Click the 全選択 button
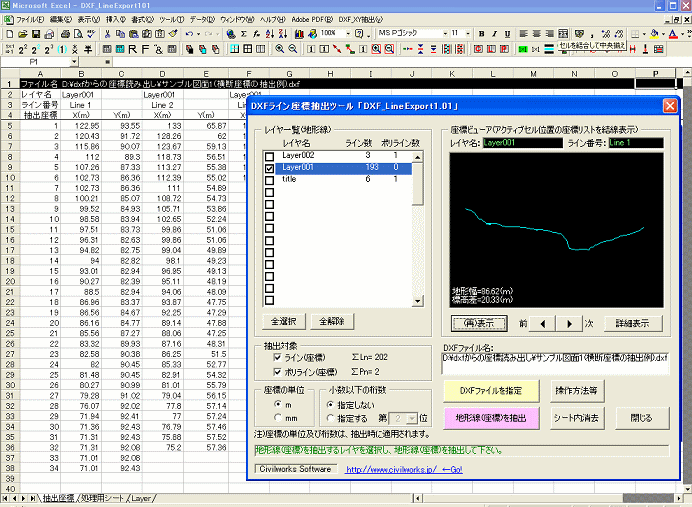The height and width of the screenshot is (507, 692). [283, 321]
